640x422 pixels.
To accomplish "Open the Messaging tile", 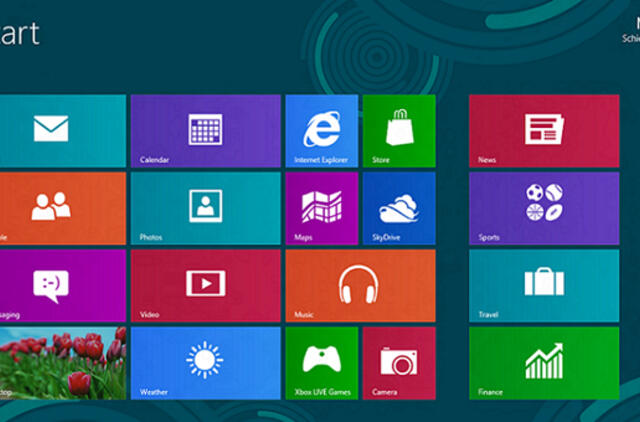I will 63,286.
